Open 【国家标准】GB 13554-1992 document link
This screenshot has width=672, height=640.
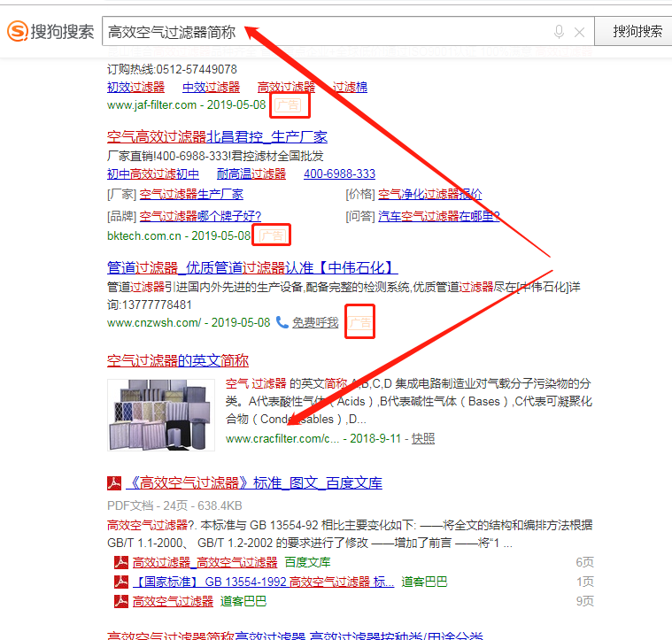[263, 582]
